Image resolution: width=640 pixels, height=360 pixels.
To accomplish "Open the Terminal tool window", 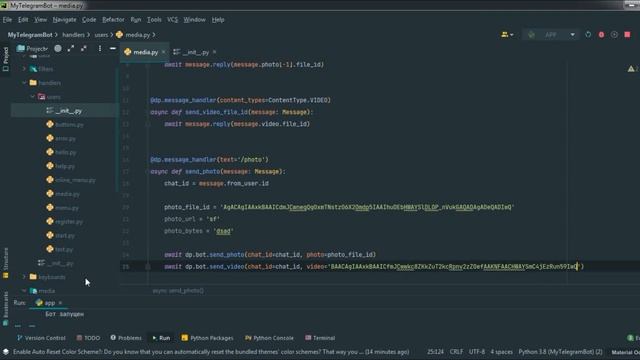I will [x=320, y=338].
